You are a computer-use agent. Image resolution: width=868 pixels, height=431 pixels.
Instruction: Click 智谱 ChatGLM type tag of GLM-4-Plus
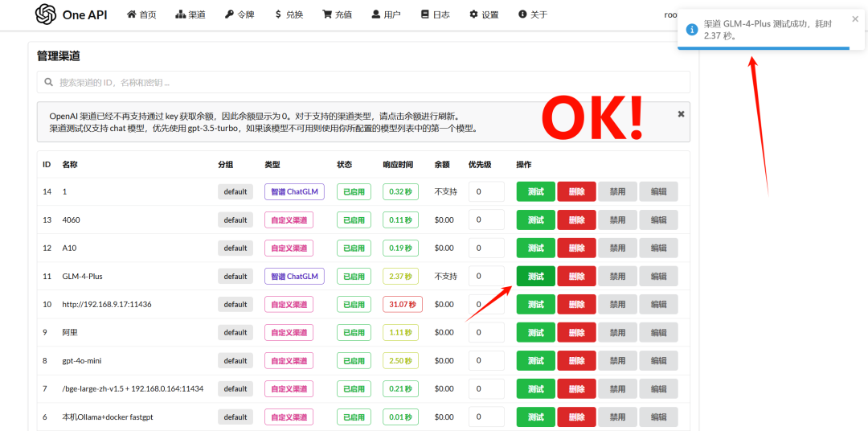pyautogui.click(x=294, y=276)
